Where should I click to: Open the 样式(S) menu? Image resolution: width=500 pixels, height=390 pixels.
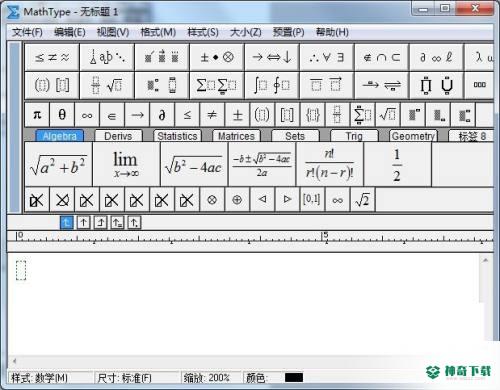(x=203, y=32)
